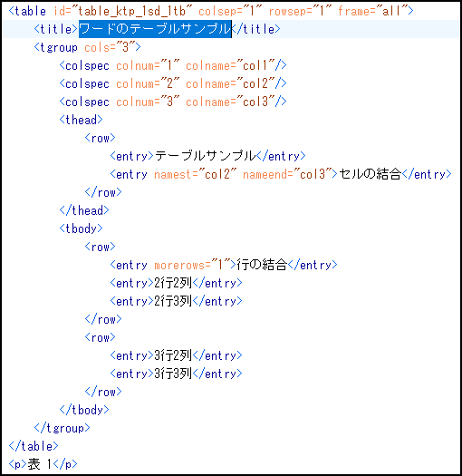
Task: Click the entry text セルの結合
Action: 371,174
